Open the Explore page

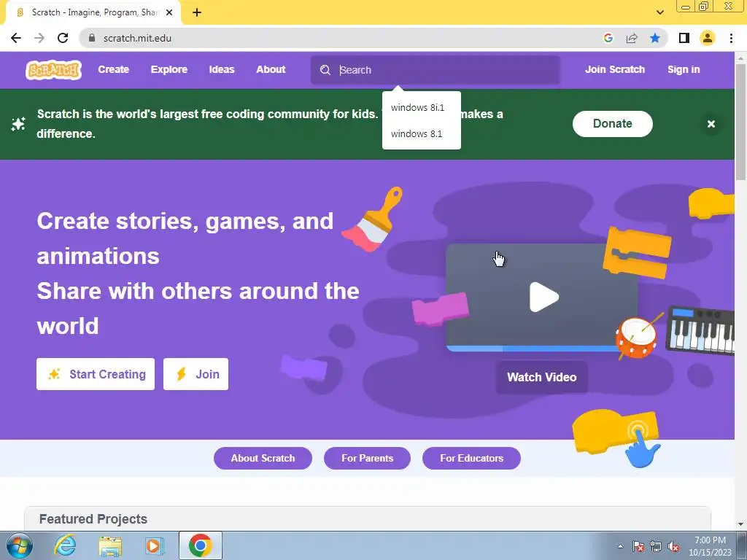[169, 69]
